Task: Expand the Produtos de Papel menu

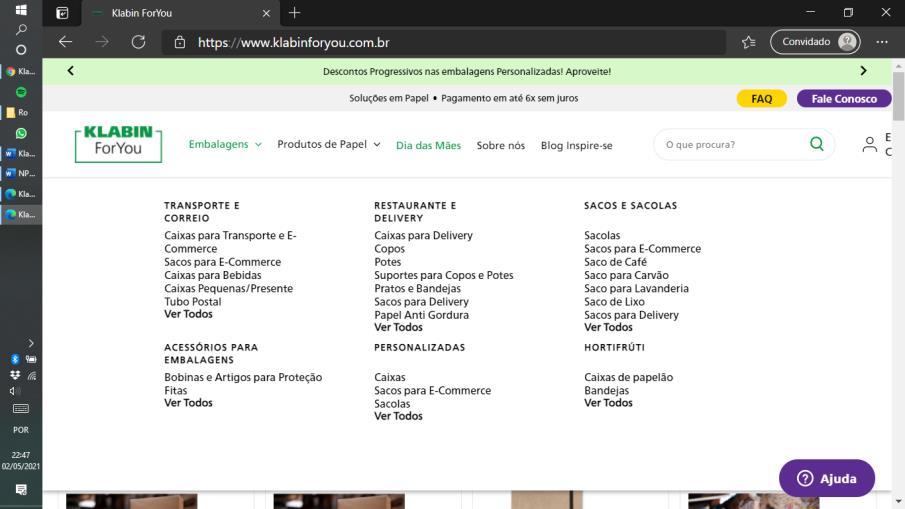Action: [x=328, y=144]
